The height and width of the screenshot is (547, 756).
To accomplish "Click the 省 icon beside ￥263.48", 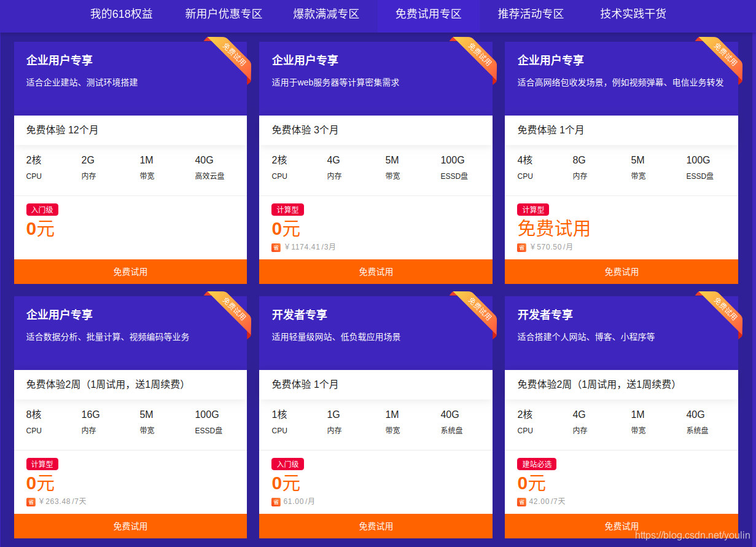I will tap(31, 502).
